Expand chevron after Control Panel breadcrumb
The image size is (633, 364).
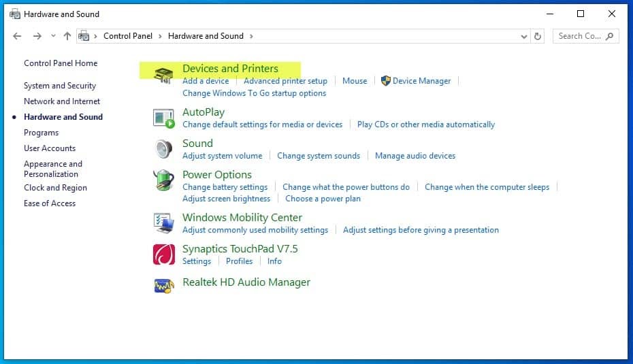[160, 36]
